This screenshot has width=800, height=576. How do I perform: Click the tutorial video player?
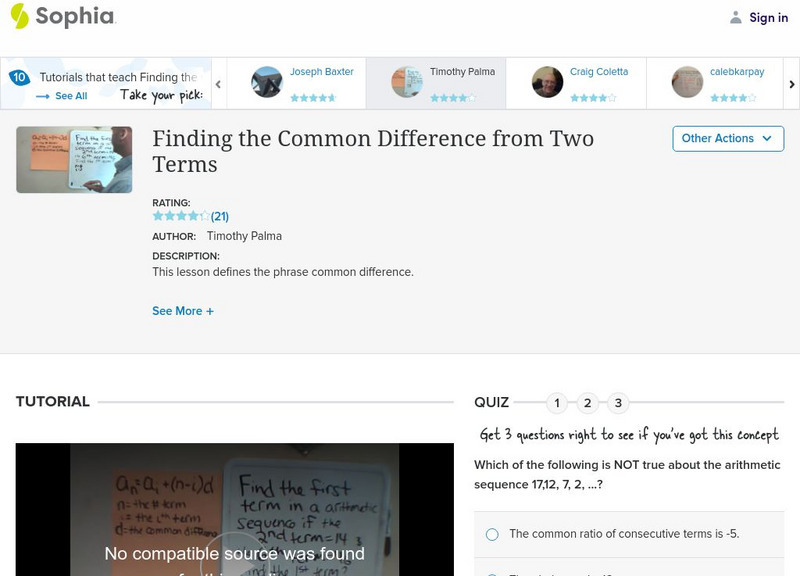(235, 510)
